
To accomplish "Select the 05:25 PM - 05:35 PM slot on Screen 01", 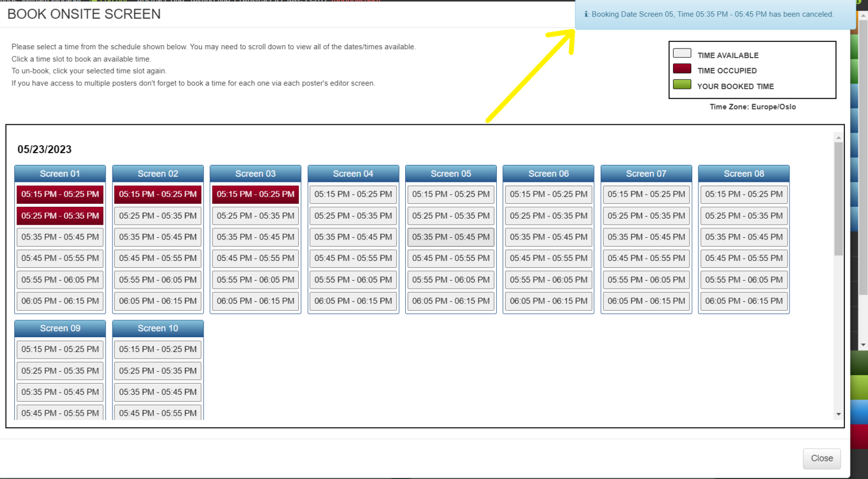I will click(x=59, y=215).
